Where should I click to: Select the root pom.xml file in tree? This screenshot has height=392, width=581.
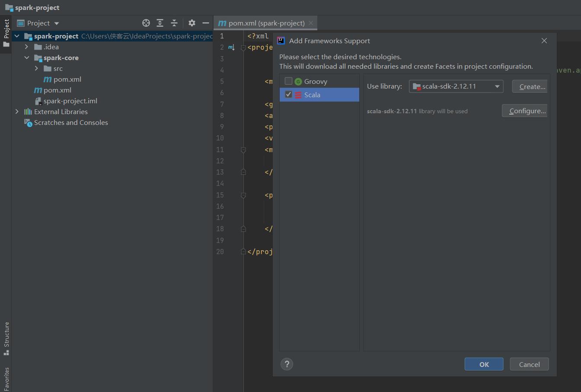pyautogui.click(x=57, y=90)
